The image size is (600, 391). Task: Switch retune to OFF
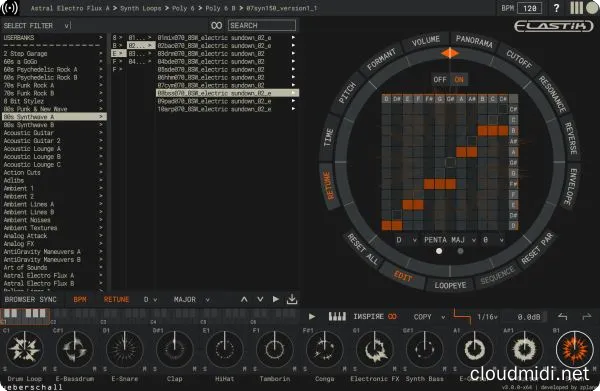440,80
